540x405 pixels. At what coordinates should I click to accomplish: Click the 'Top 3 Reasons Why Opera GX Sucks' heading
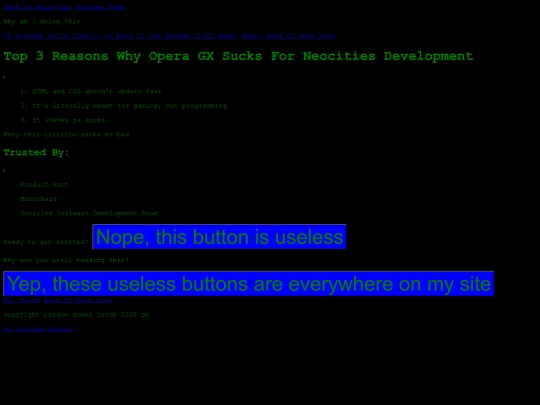tap(238, 56)
